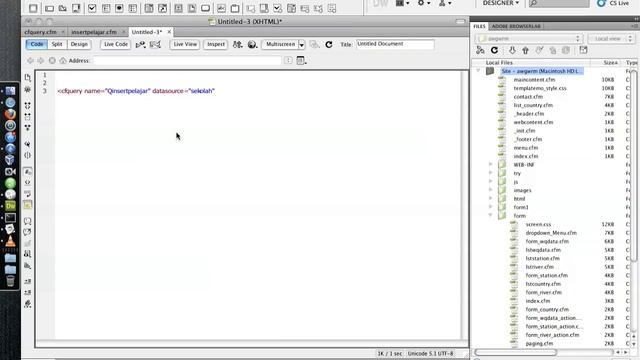Open the layout menu in application bar

[x=402, y=3]
